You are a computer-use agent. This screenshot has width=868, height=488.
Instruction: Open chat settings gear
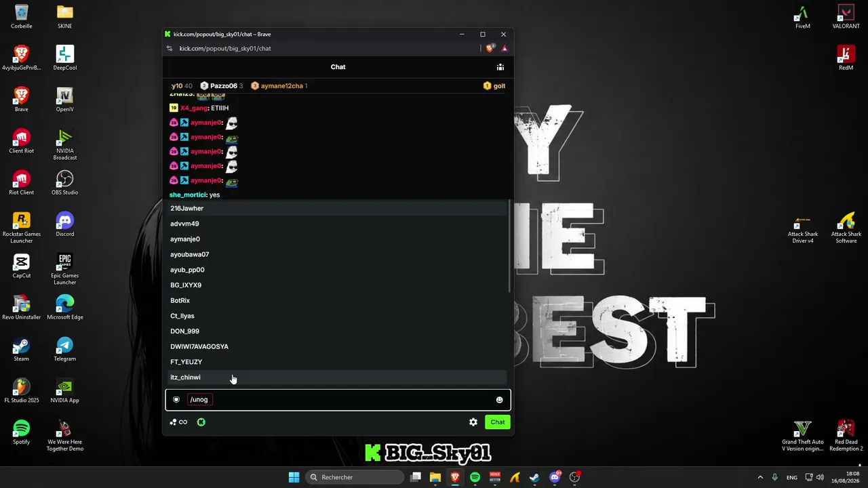pyautogui.click(x=473, y=422)
